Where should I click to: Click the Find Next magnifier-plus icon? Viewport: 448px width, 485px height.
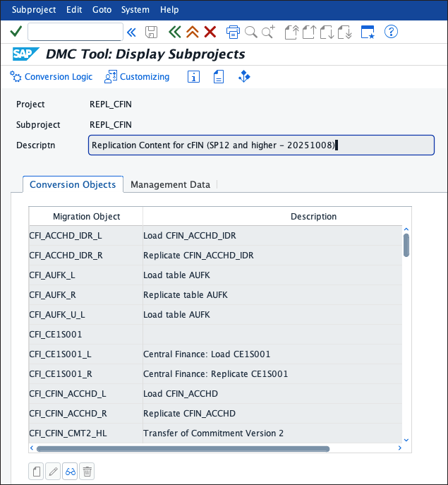point(268,32)
